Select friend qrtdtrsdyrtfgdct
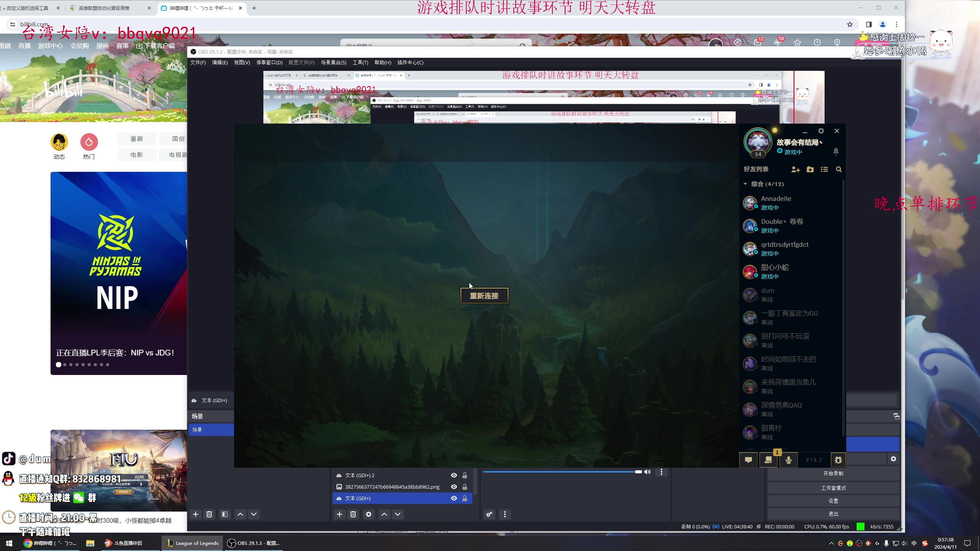This screenshot has height=551, width=980. click(791, 249)
